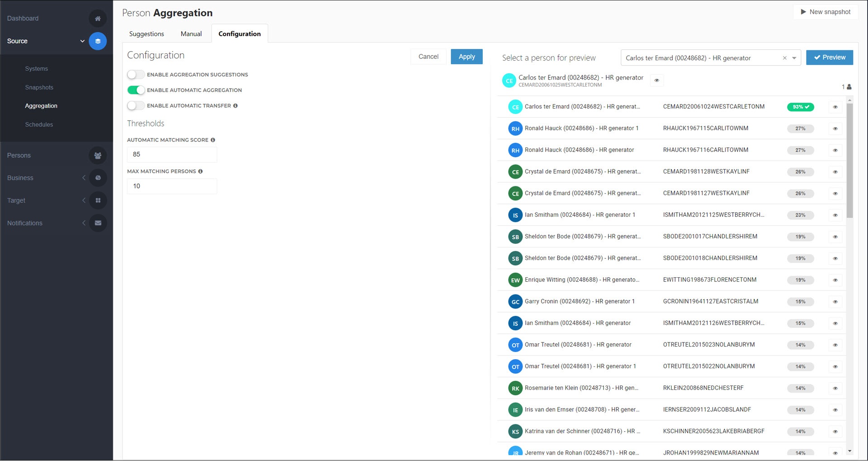Viewport: 868px width, 461px height.
Task: Switch to the Manual tab
Action: [191, 34]
